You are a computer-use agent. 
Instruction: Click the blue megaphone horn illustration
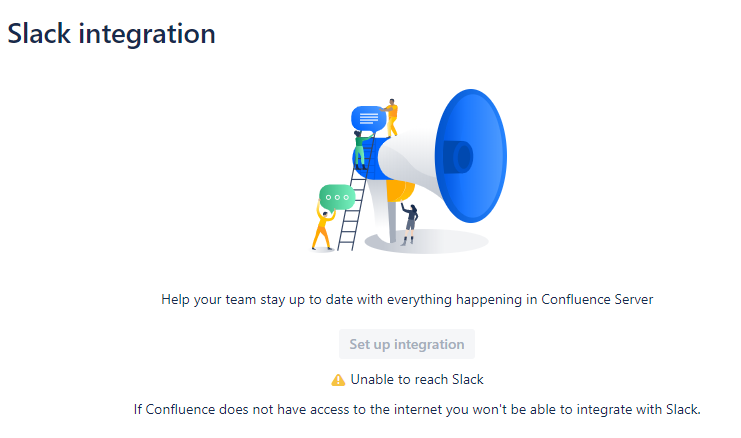pyautogui.click(x=471, y=156)
